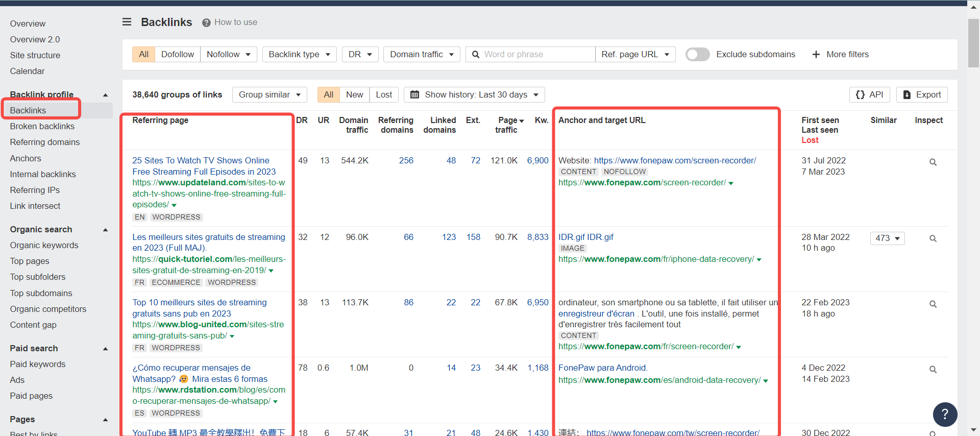Sort by the Page traffic column arrow
980x436 pixels.
521,121
